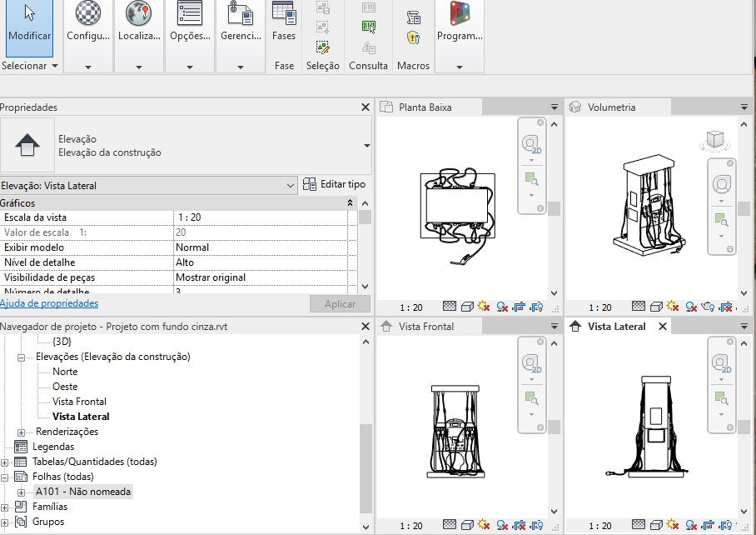Click zoom region icon in Vista Lateral view

point(721,398)
